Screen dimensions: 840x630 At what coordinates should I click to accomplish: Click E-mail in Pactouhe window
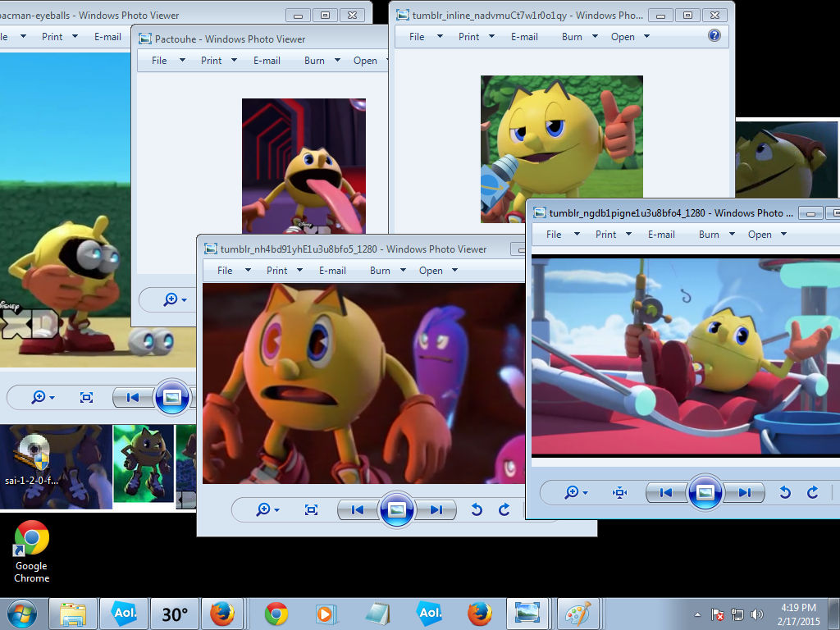pyautogui.click(x=267, y=61)
